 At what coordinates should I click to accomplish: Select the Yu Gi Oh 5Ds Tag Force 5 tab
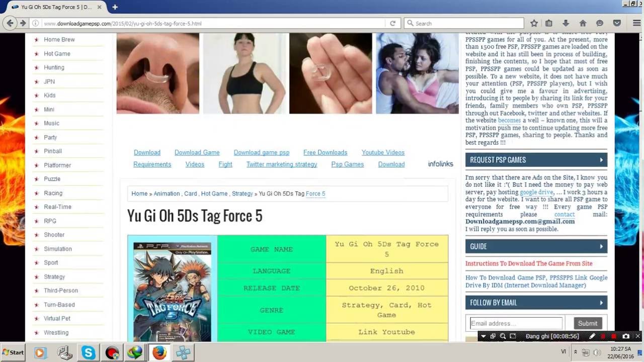[56, 7]
